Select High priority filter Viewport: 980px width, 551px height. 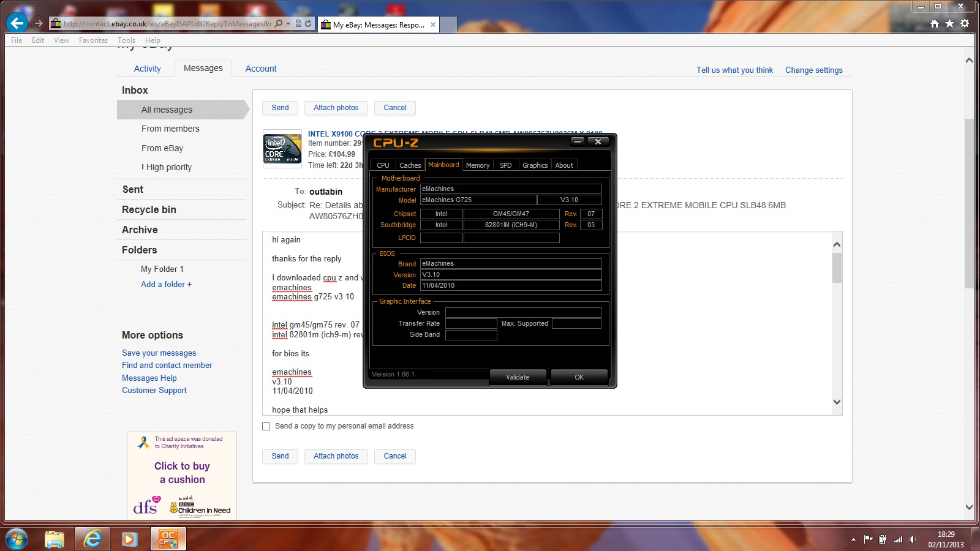click(167, 167)
